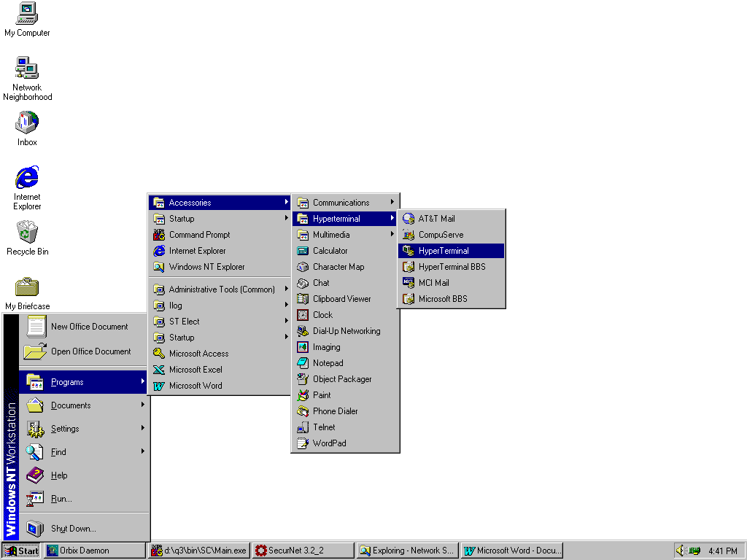Expand the Communications submenu arrow
Image resolution: width=747 pixels, height=560 pixels.
[392, 202]
